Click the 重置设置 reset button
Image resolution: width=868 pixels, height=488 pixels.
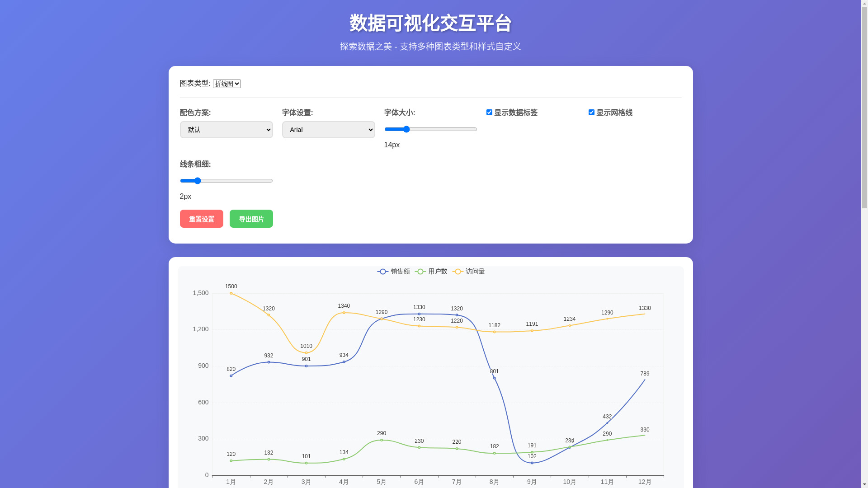point(202,219)
